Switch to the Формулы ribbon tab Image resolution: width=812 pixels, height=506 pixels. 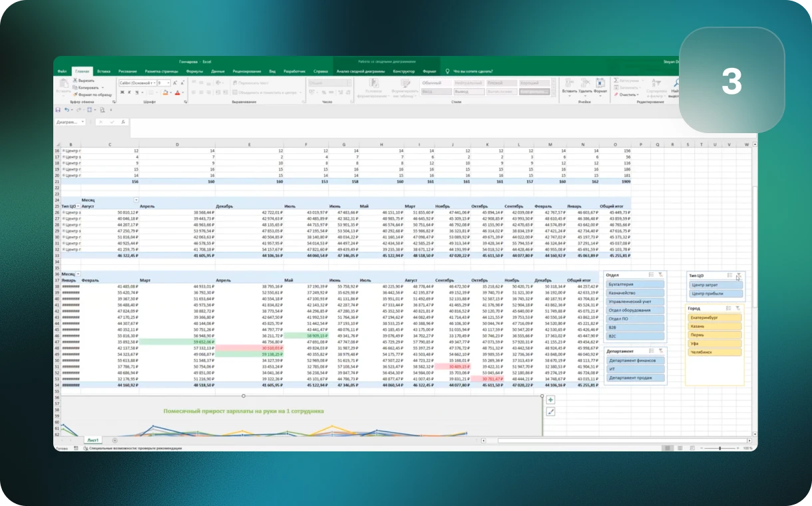(194, 71)
